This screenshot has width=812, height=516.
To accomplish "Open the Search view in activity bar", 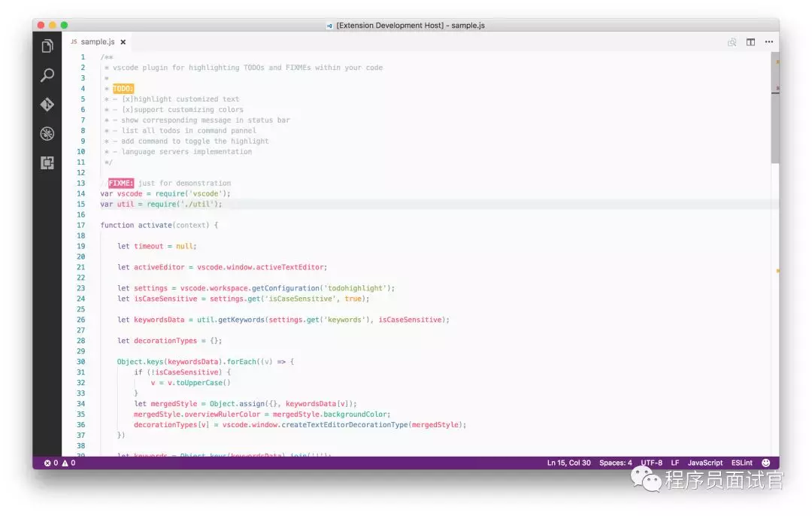I will tap(47, 75).
